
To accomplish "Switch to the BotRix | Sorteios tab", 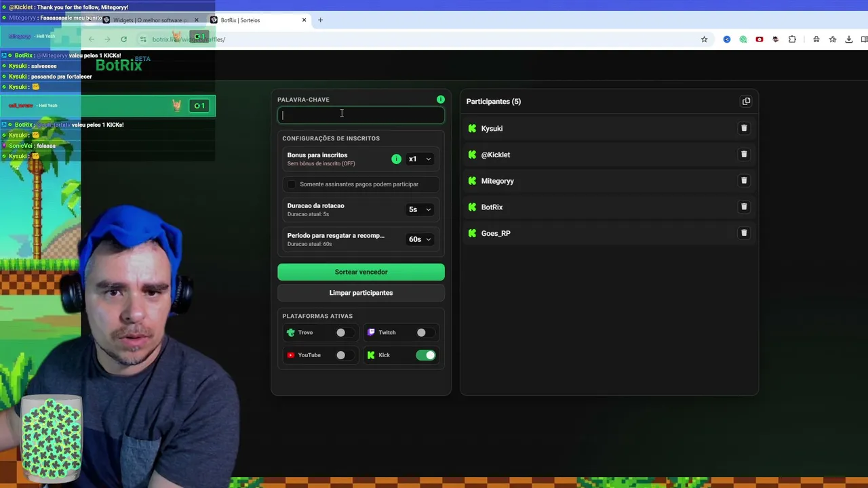I will (259, 20).
